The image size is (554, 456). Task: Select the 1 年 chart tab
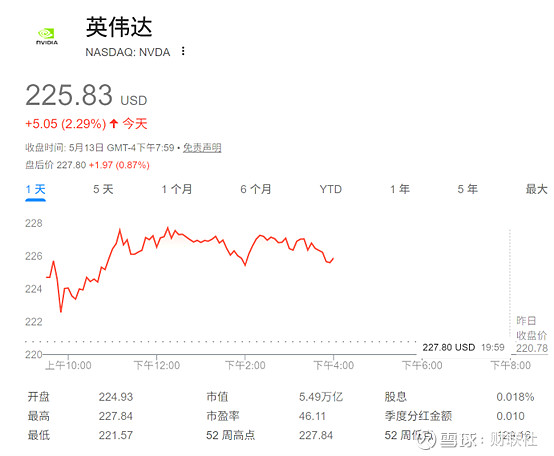(400, 189)
